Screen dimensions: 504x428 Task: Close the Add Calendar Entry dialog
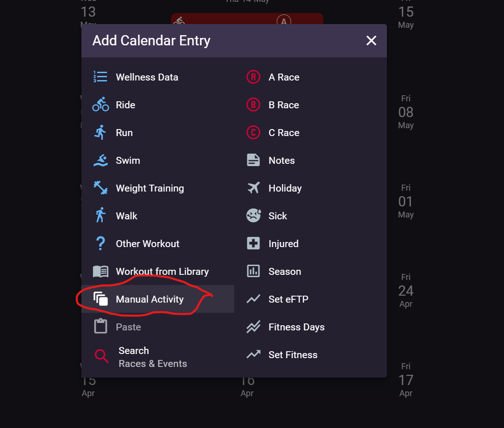[371, 41]
